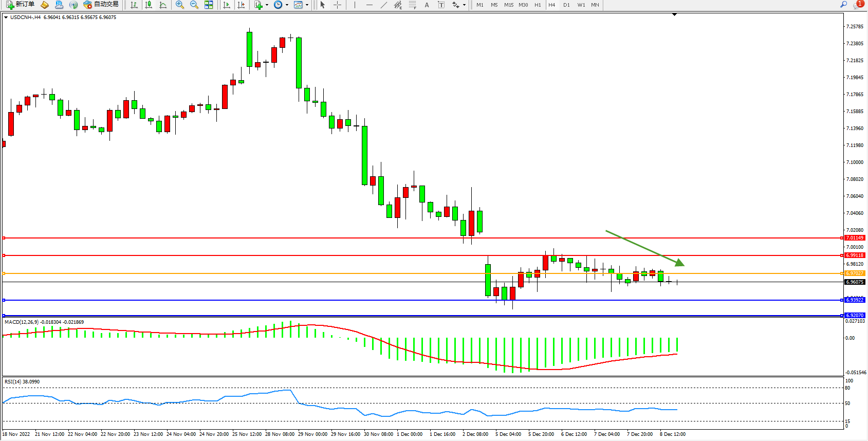Viewport: 868px width, 441px height.
Task: Click the 新订单 new order button
Action: [21, 5]
